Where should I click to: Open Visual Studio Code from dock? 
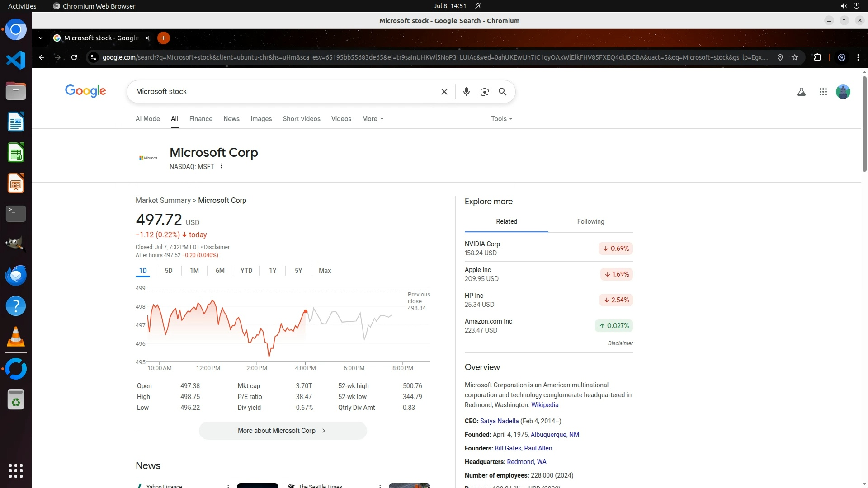[x=16, y=60]
